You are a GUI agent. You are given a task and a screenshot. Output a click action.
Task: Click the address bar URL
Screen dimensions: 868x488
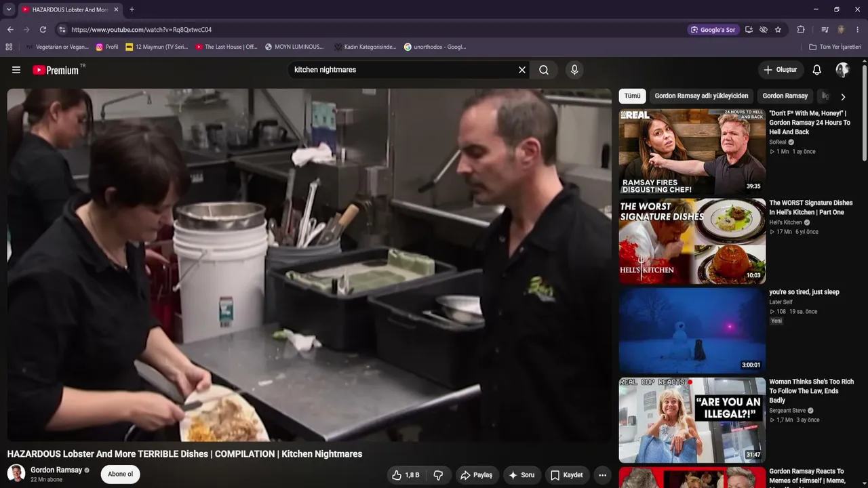(x=141, y=30)
